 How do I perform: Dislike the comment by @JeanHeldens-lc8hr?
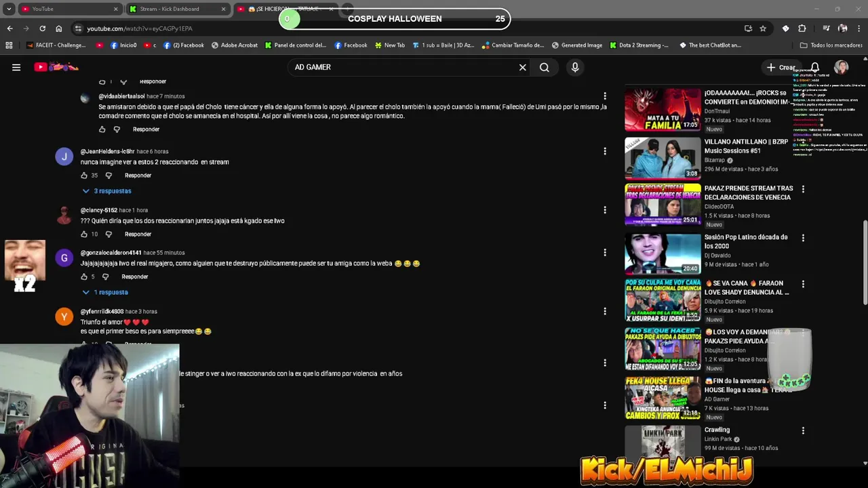[108, 176]
